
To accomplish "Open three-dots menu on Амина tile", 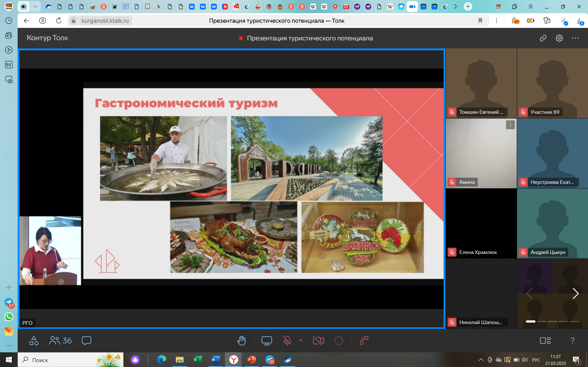I will pyautogui.click(x=510, y=125).
